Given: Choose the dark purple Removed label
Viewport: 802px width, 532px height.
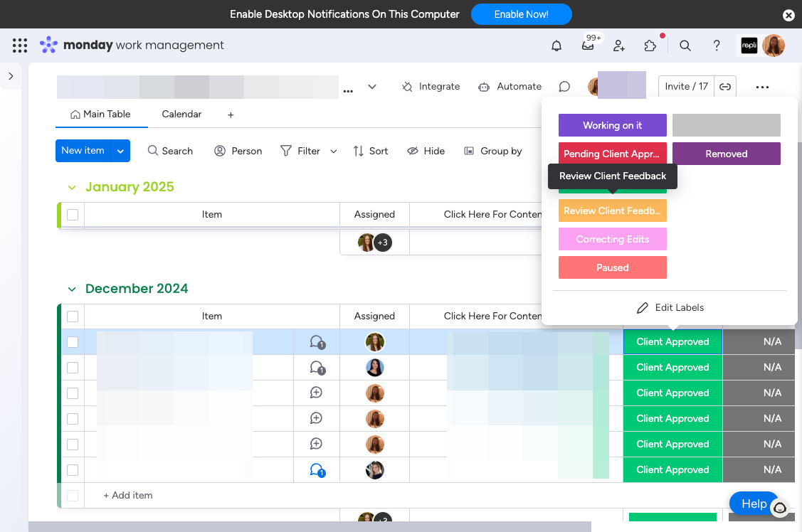Looking at the screenshot, I should click(727, 154).
